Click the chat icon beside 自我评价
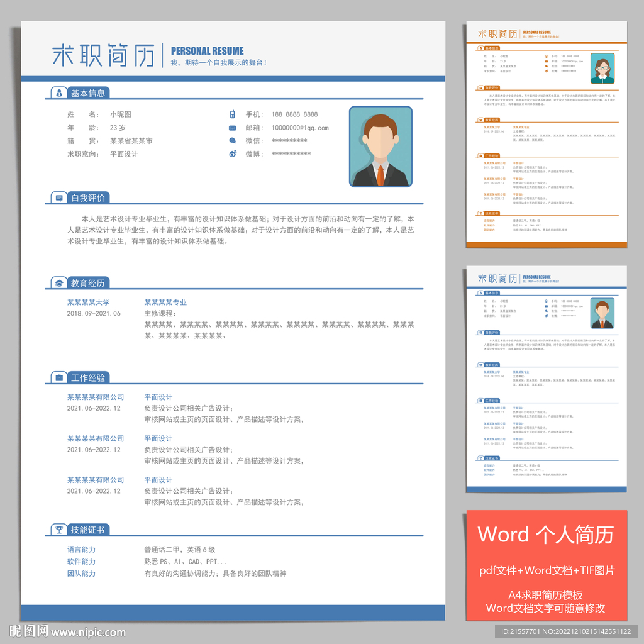Screen dimensions: 644x644 point(59,198)
